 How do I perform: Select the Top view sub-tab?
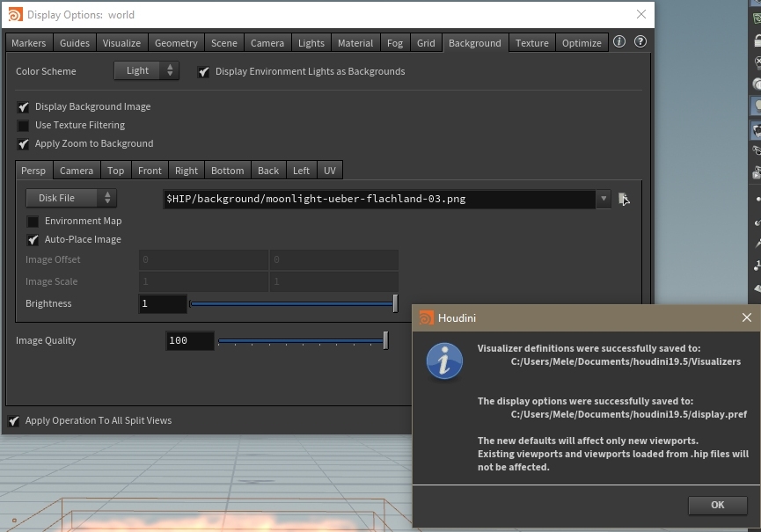coord(116,171)
